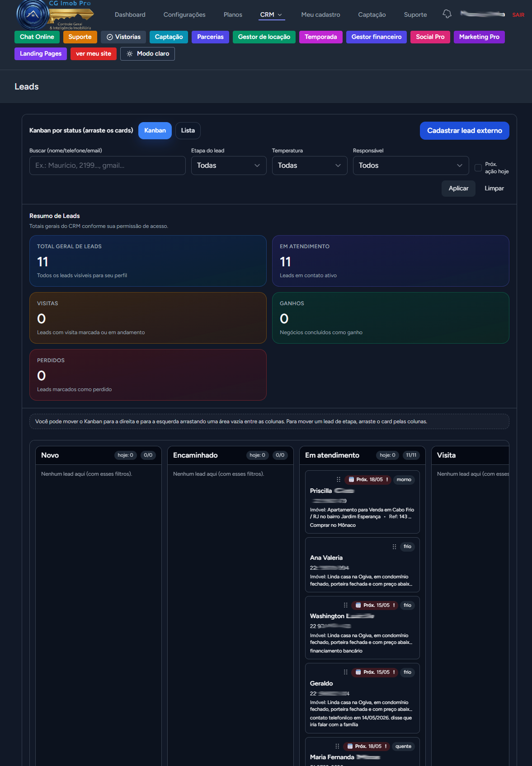Click frio tag on Ana Valeria card

(407, 547)
